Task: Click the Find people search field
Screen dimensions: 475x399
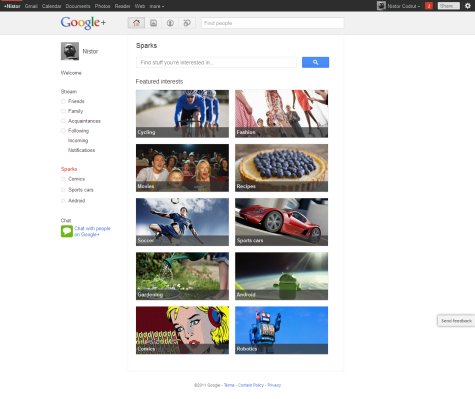Action: coord(272,23)
